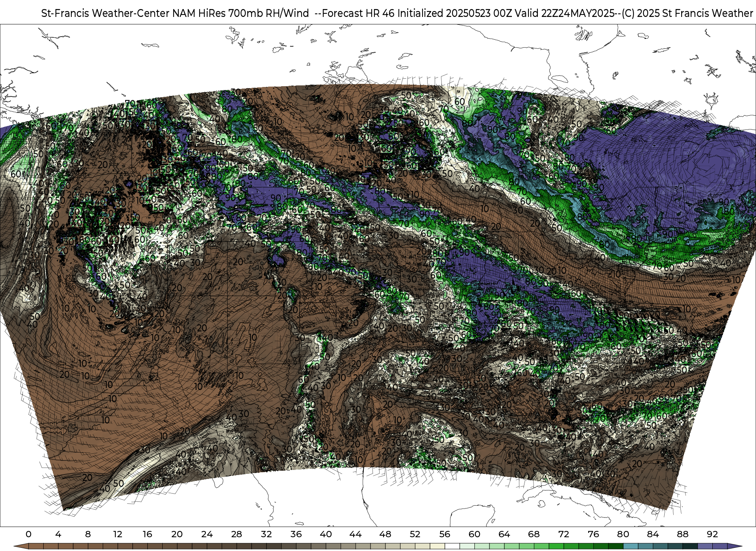Screen dimensions: 756x551
Task: Click the purple colorbar swatch just after 92
Action: (720, 546)
